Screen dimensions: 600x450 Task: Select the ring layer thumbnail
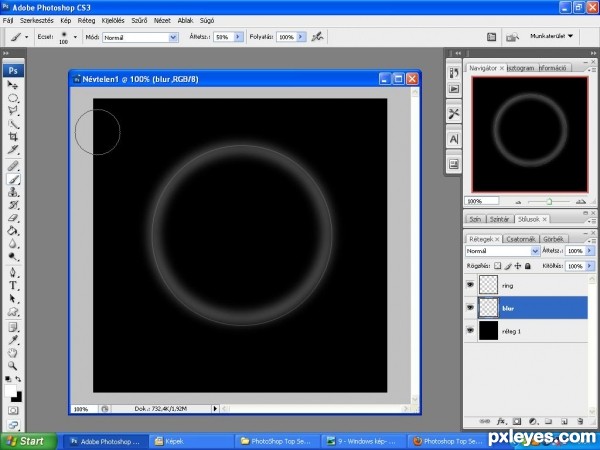(488, 285)
